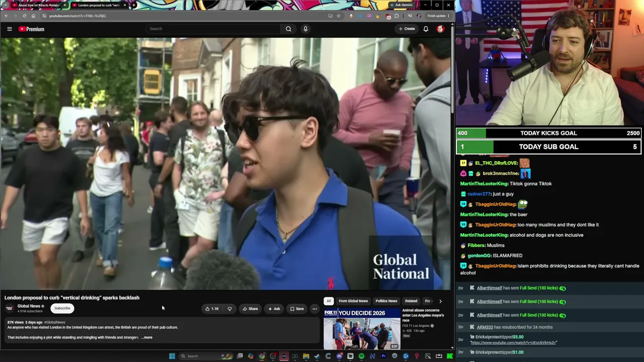Go back using the browser back arrow

tap(6, 16)
